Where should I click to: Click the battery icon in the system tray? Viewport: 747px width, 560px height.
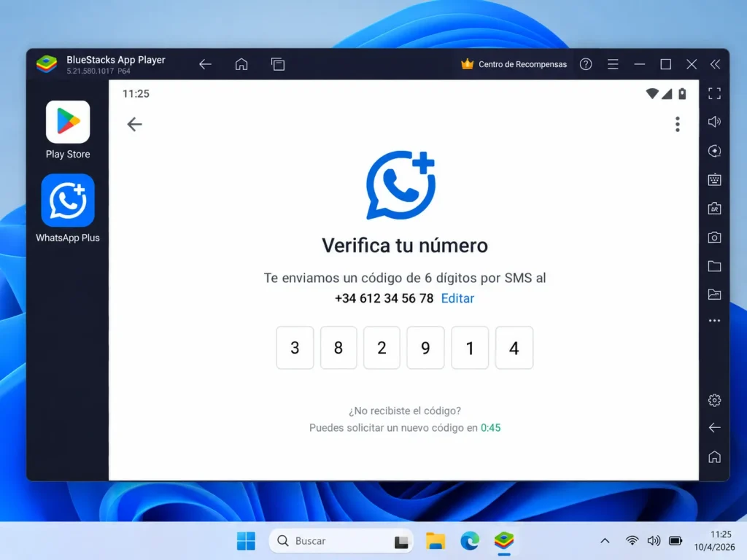pos(676,540)
